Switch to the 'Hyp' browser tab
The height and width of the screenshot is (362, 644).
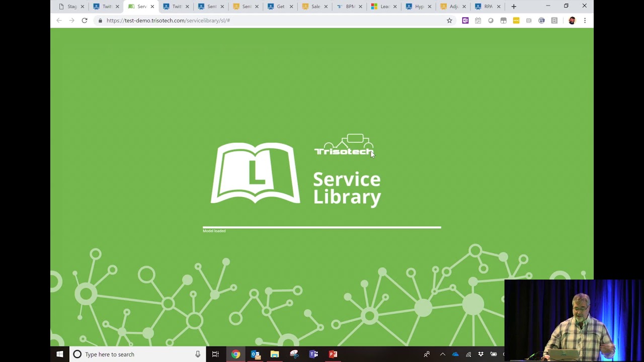click(x=419, y=7)
